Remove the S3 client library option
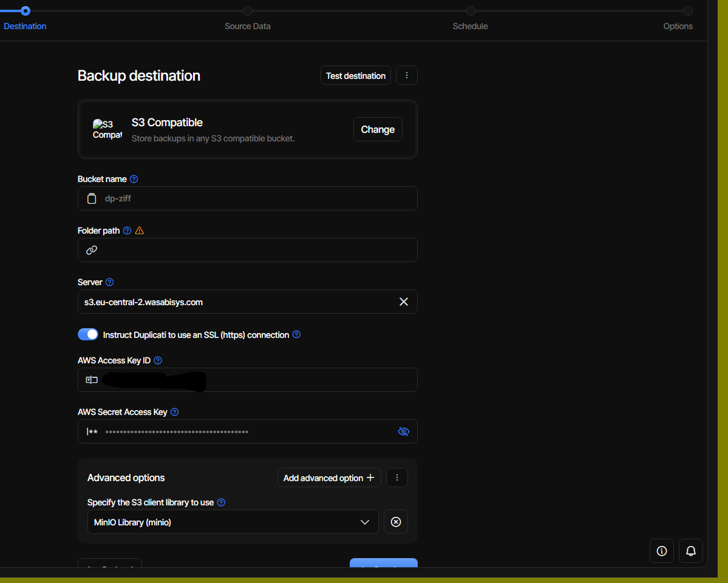The image size is (728, 583). 395,522
